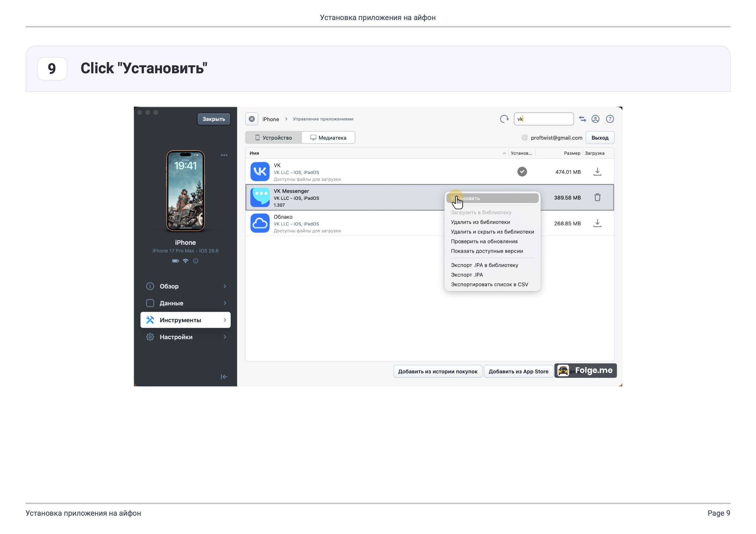Click the Выход button

click(599, 138)
